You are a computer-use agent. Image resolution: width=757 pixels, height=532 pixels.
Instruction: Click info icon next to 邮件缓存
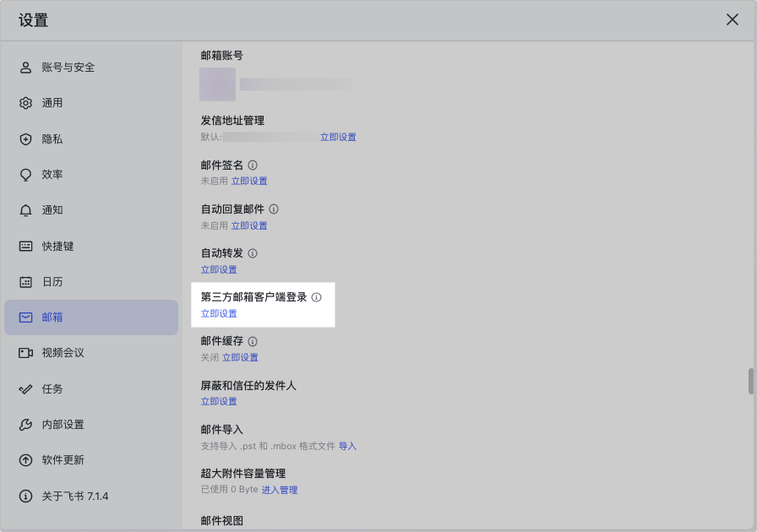pos(253,341)
